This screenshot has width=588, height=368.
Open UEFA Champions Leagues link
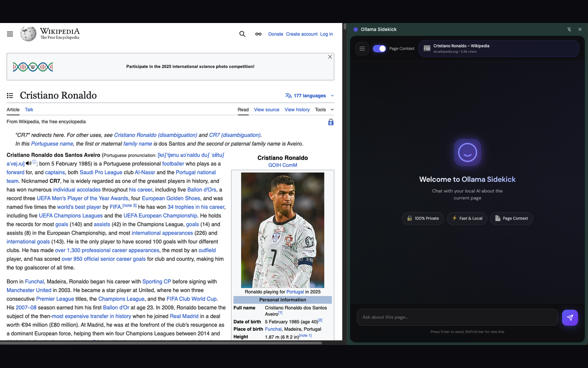(x=71, y=216)
